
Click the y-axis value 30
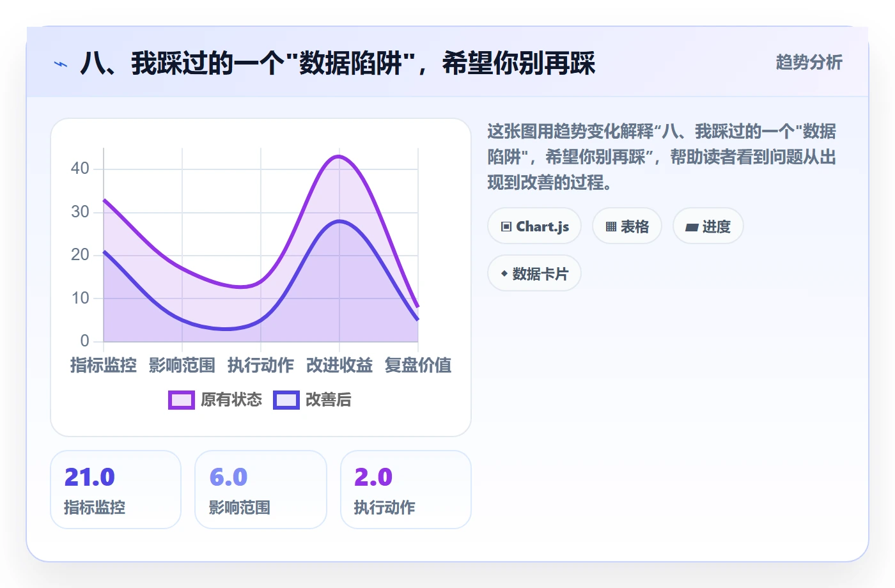80,212
